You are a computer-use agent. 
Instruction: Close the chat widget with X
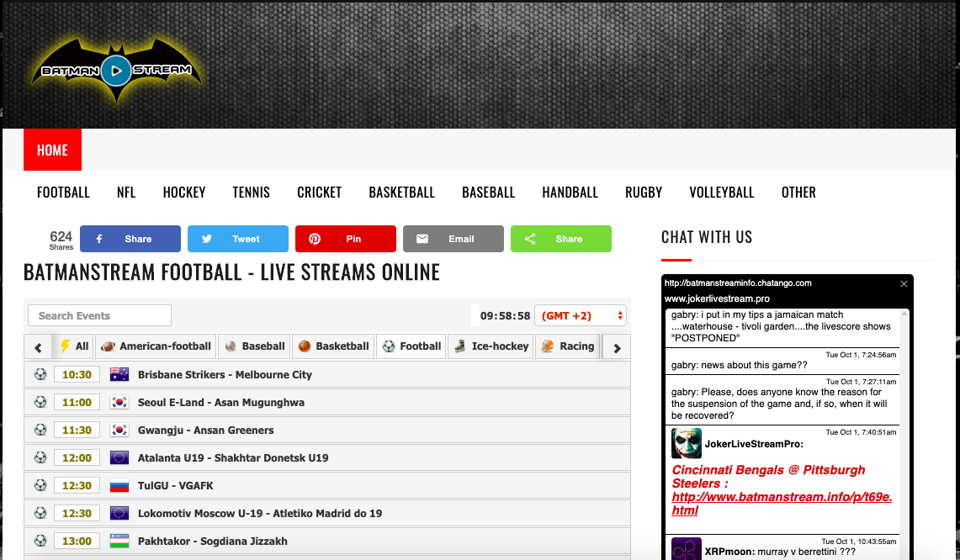904,283
